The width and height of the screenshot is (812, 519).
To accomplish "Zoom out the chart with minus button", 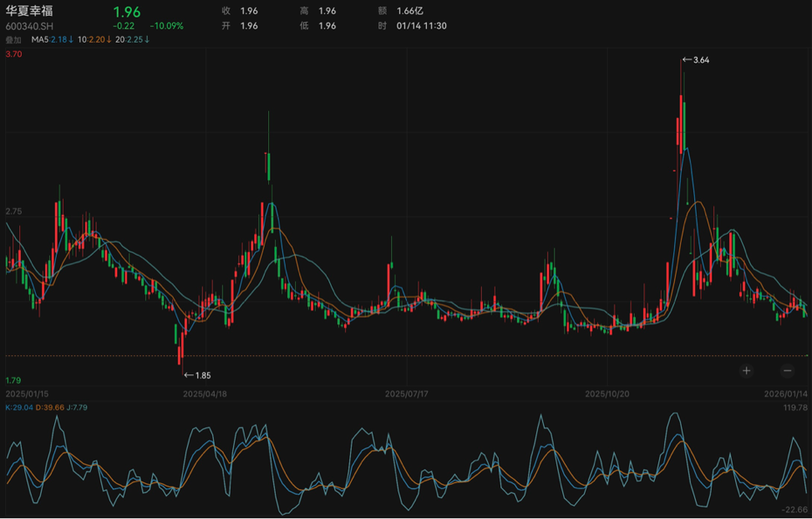I will (787, 371).
